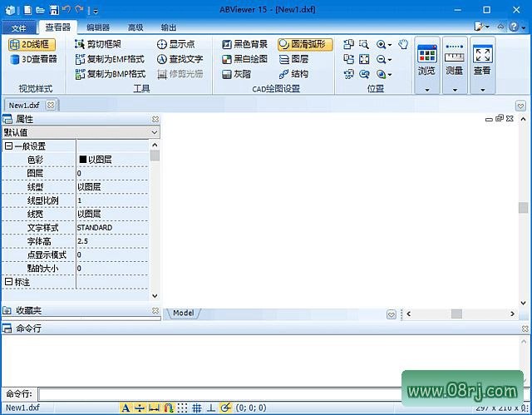Screen dimensions: 532x415
Task: Click the horizontal scrollbar thumb in drawing area
Action: [x=456, y=314]
